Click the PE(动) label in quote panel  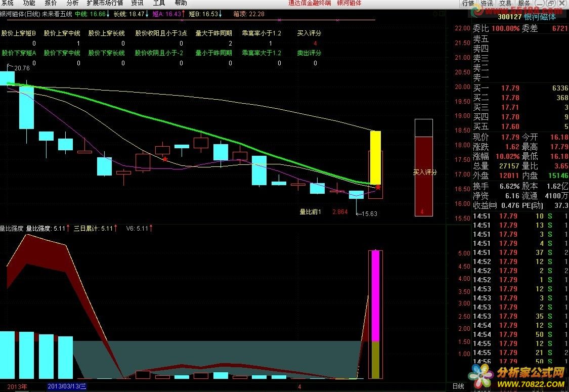(533, 205)
